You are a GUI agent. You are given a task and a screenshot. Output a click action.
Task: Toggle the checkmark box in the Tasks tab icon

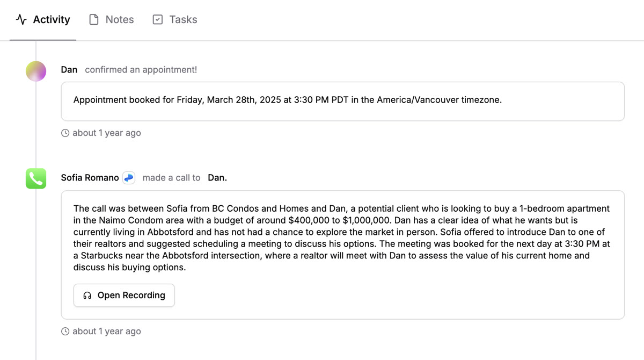pos(157,19)
